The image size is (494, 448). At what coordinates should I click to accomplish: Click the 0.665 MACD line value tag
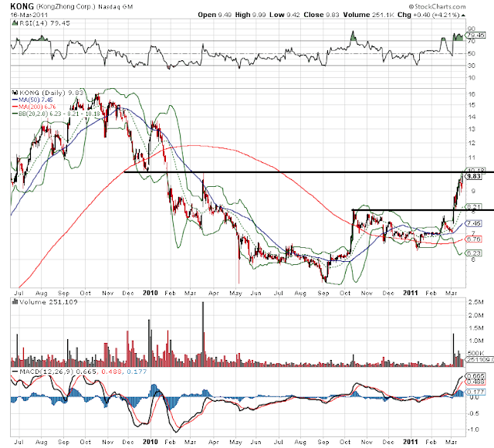(475, 376)
